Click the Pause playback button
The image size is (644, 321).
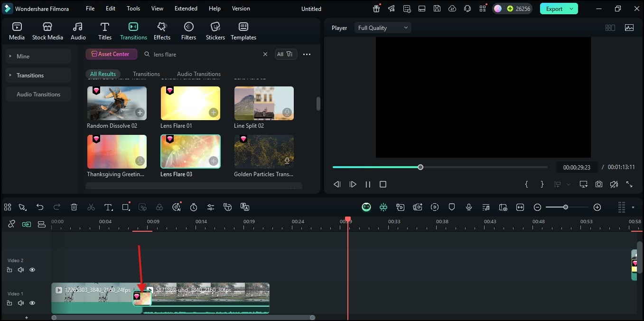click(368, 184)
